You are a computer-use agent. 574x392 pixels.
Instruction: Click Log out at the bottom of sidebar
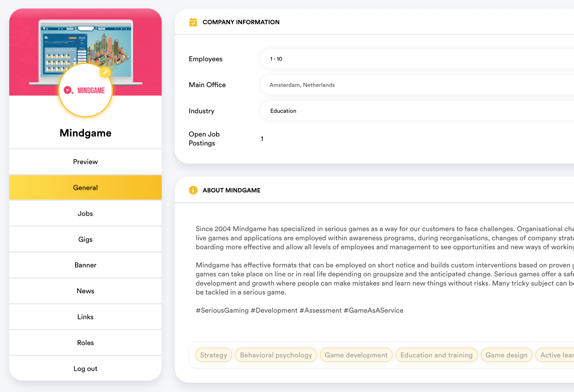click(85, 368)
